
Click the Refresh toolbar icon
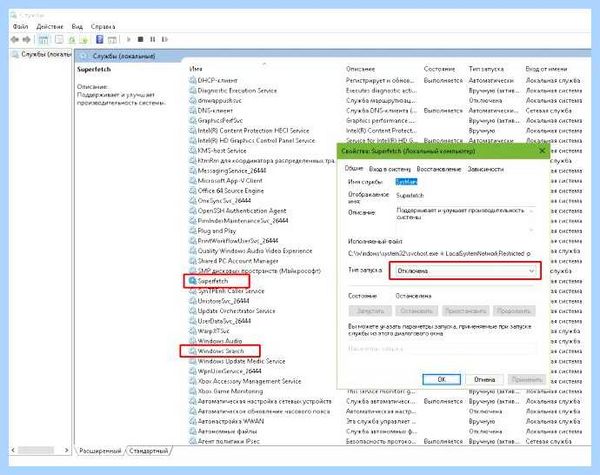(72, 39)
